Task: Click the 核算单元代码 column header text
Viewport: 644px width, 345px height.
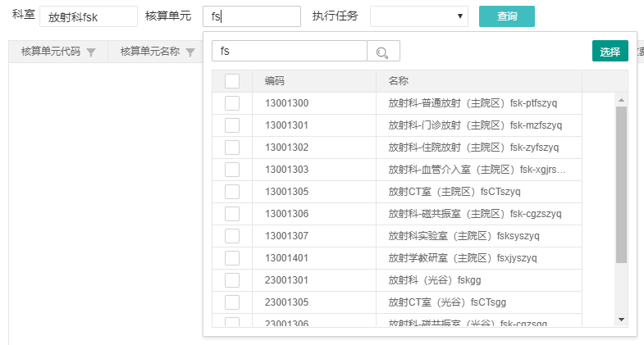Action: 51,52
